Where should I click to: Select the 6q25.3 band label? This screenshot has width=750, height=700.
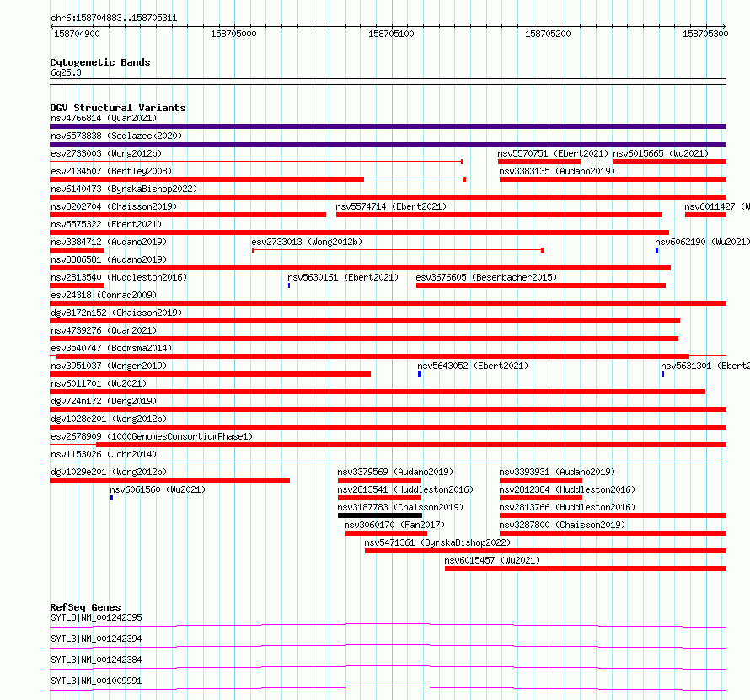click(x=66, y=72)
